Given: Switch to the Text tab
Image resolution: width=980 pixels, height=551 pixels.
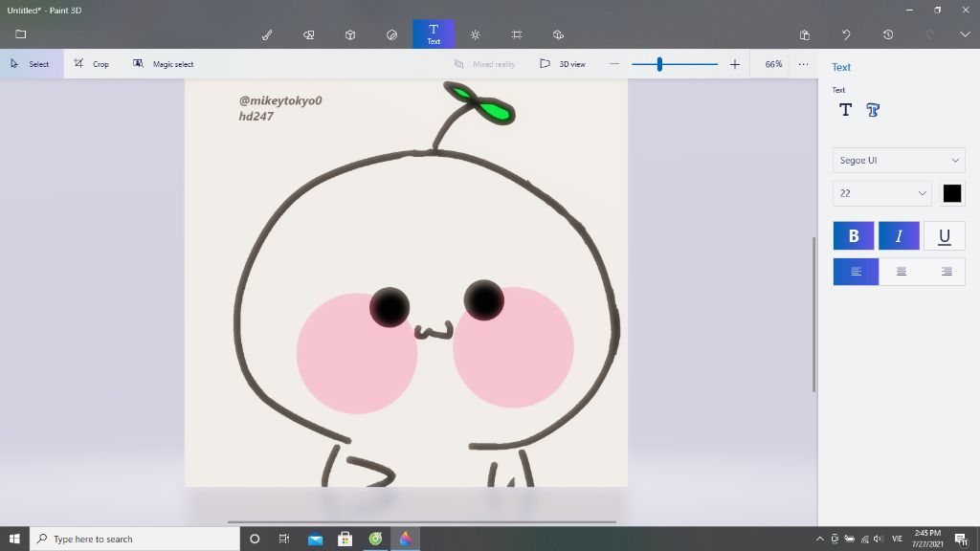Looking at the screenshot, I should pyautogui.click(x=434, y=34).
